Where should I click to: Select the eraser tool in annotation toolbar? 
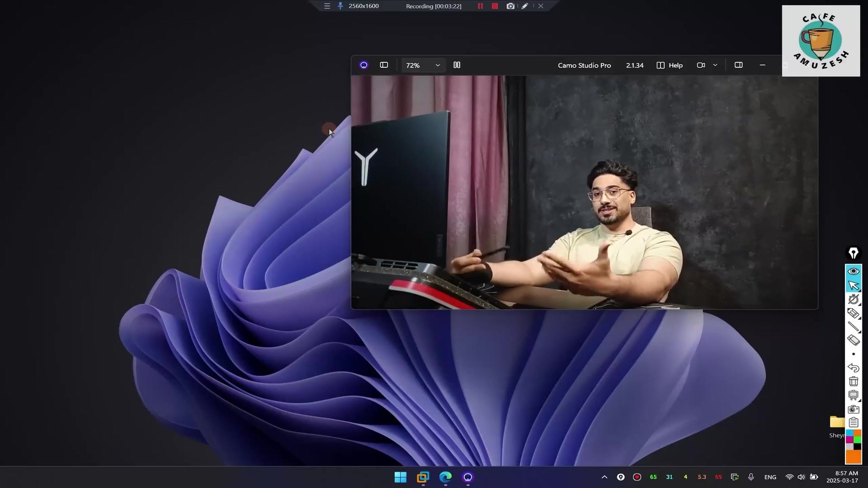coord(853,340)
